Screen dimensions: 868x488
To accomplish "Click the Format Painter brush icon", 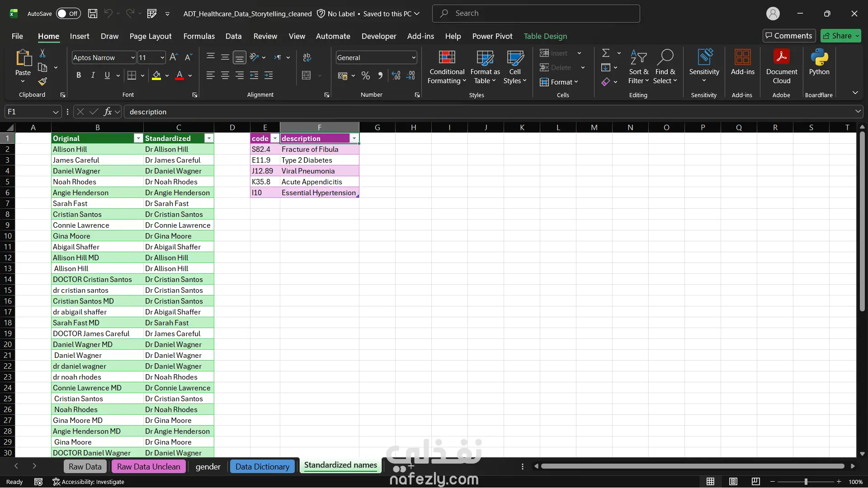I will tap(42, 81).
